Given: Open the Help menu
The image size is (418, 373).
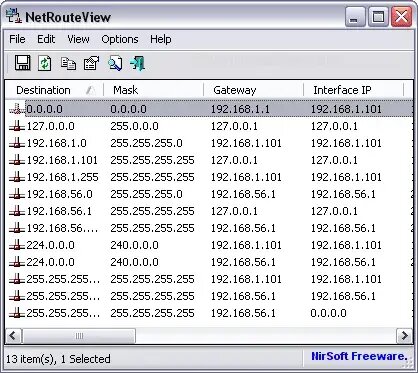Looking at the screenshot, I should pos(161,39).
